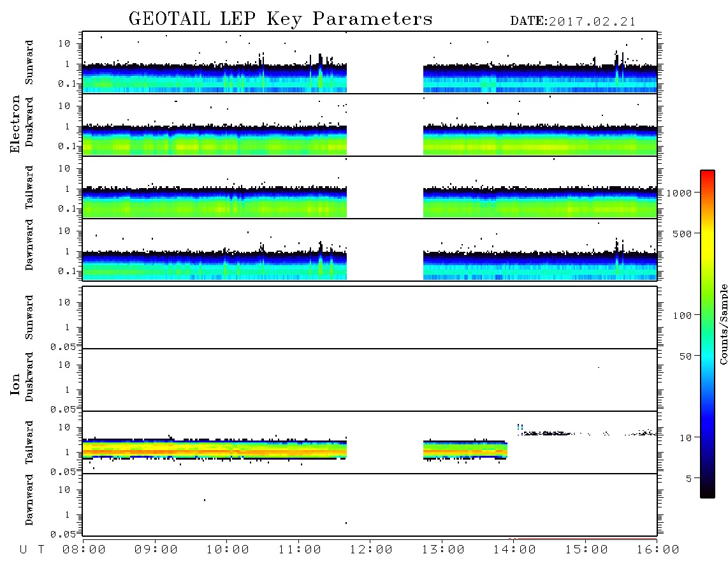728x561 pixels.
Task: Click the Electron Dawnward spectrogram after 12:45
Action: pos(540,266)
